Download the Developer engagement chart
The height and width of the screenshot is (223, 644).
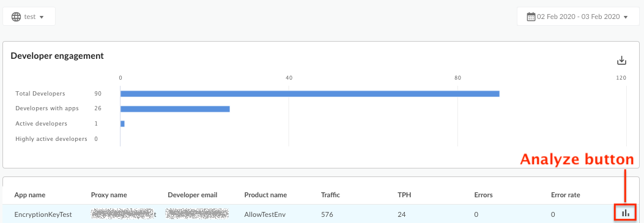pyautogui.click(x=622, y=61)
